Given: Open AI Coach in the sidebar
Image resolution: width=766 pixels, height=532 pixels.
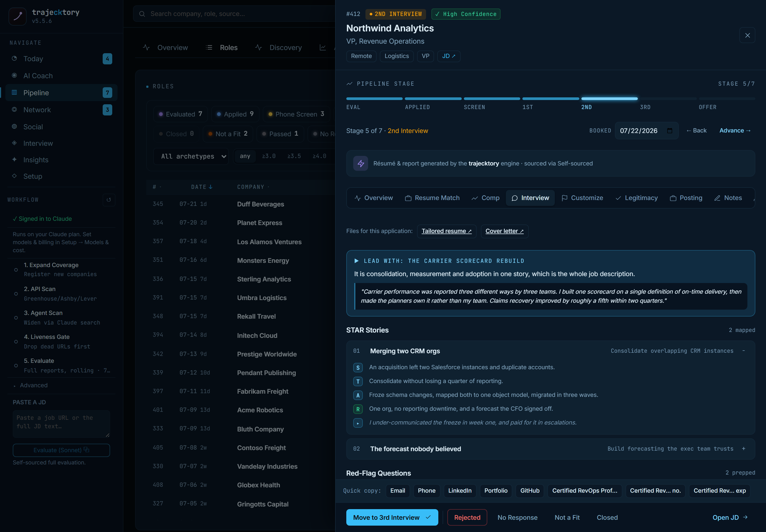Looking at the screenshot, I should click(61, 76).
